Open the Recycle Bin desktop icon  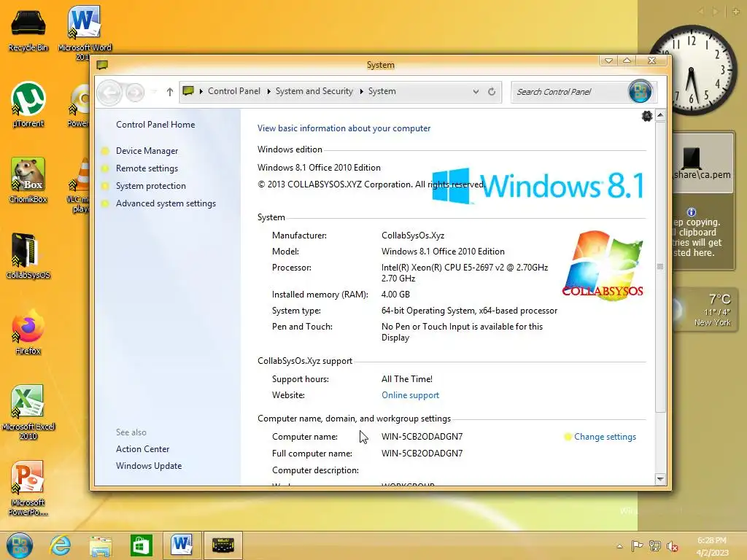tap(28, 29)
